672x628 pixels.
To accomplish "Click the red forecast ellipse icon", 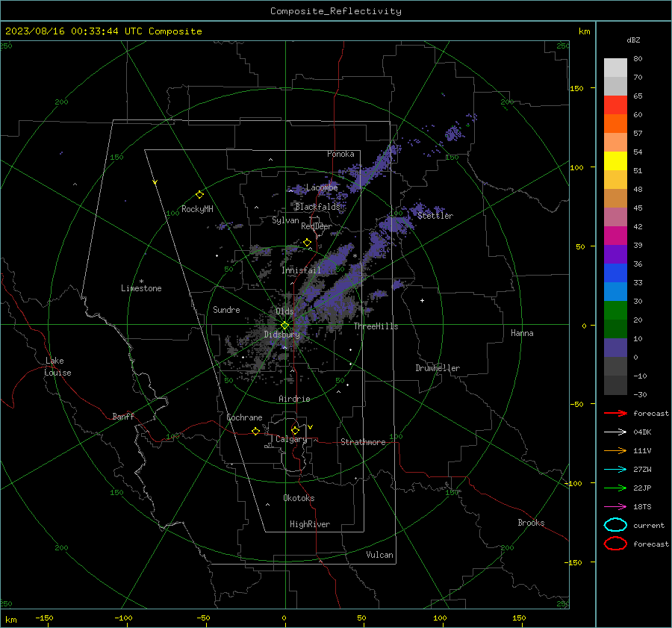I will 615,544.
